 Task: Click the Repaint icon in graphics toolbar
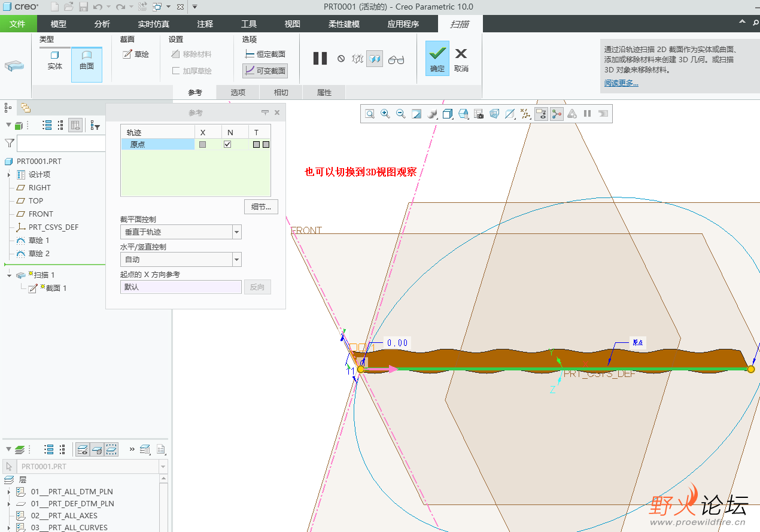click(x=417, y=114)
